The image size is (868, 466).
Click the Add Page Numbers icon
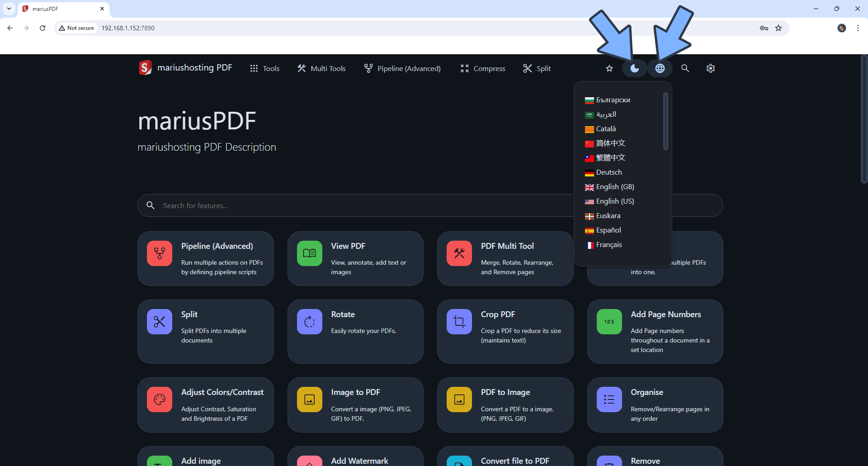pyautogui.click(x=609, y=322)
